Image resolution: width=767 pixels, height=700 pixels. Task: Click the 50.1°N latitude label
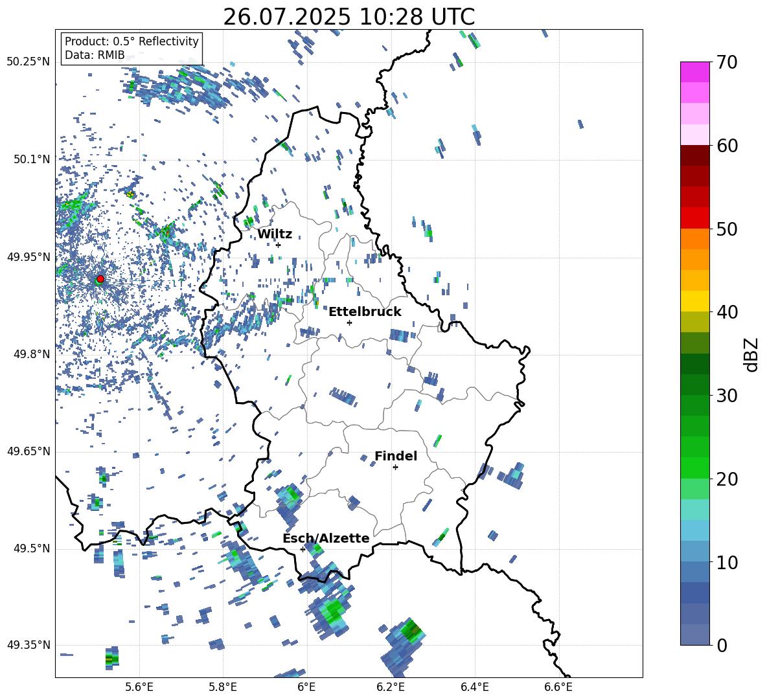(x=32, y=159)
